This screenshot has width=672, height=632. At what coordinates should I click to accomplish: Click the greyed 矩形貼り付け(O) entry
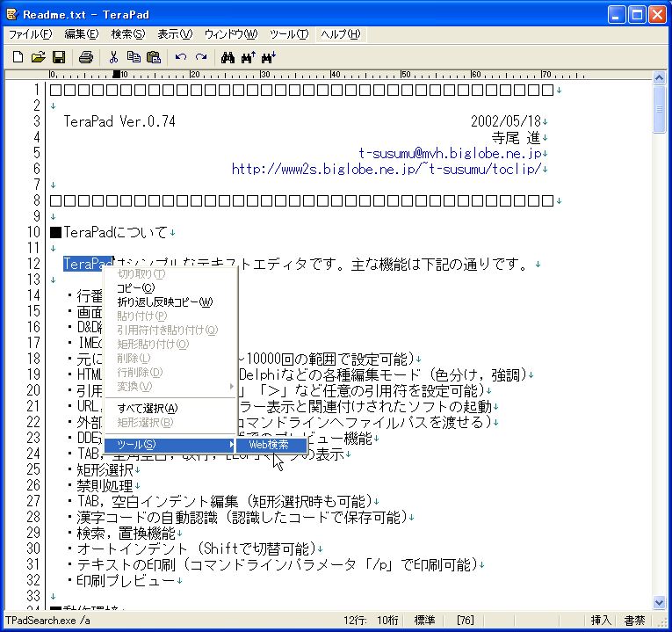(170, 344)
